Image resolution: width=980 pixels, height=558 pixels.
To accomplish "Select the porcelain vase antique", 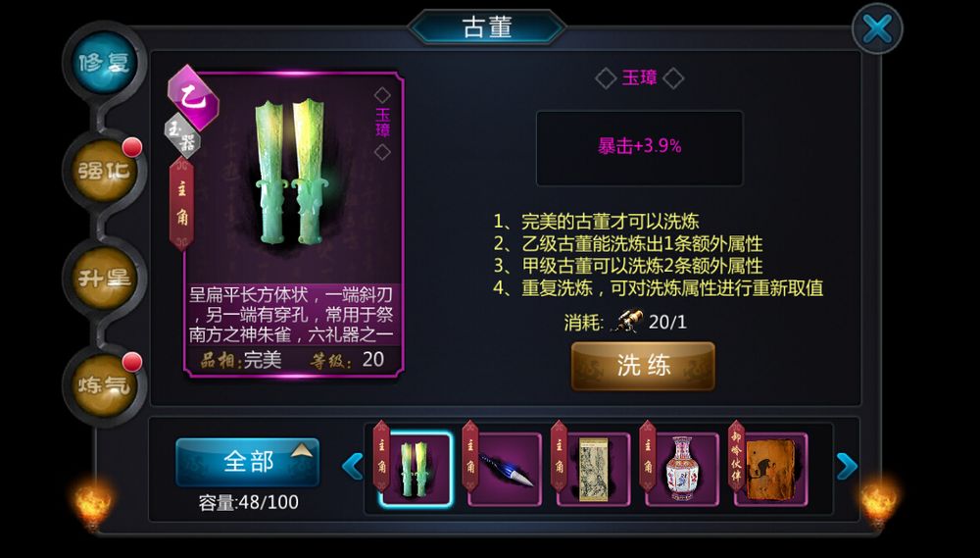I will (682, 469).
